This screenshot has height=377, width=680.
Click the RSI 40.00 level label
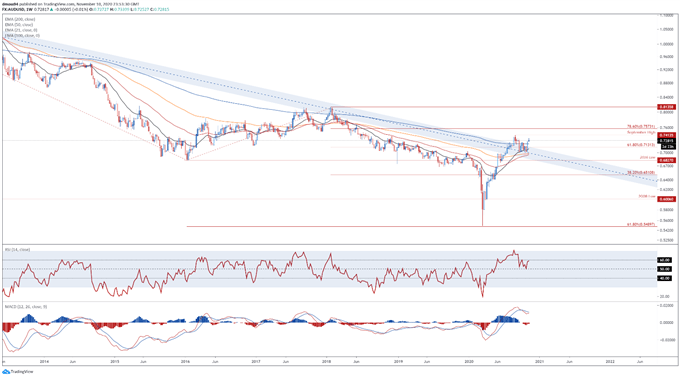tap(665, 279)
